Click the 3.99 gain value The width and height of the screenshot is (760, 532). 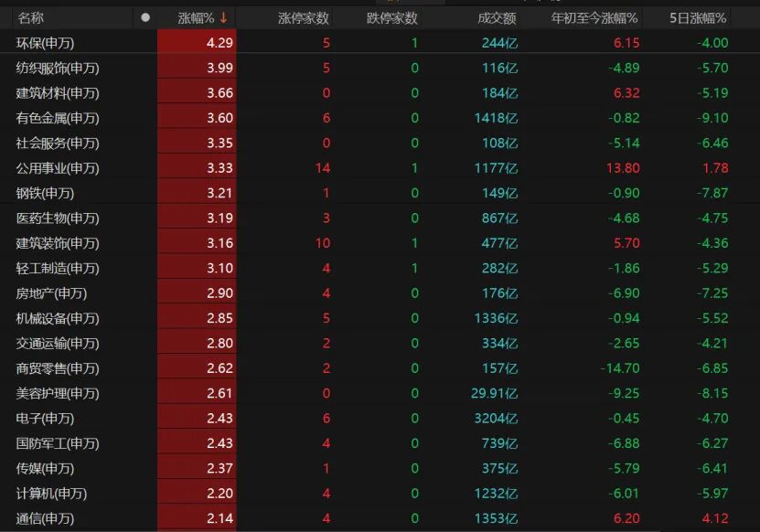[x=219, y=68]
